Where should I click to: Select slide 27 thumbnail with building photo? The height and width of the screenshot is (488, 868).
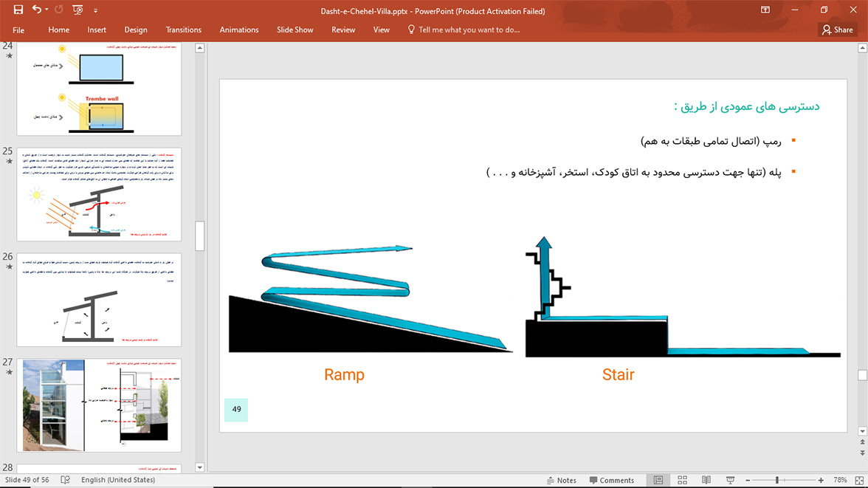point(99,405)
